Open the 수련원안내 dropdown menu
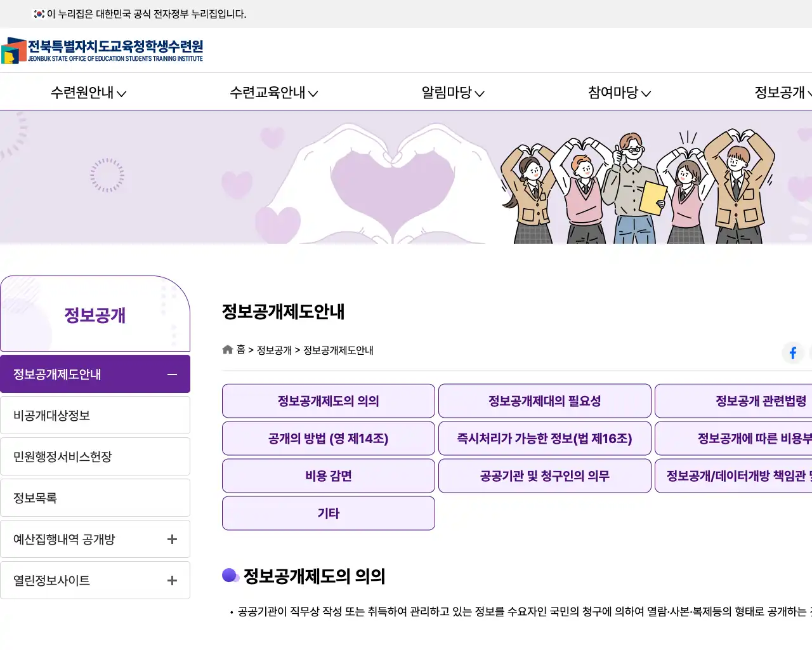The height and width of the screenshot is (650, 812). coord(89,93)
